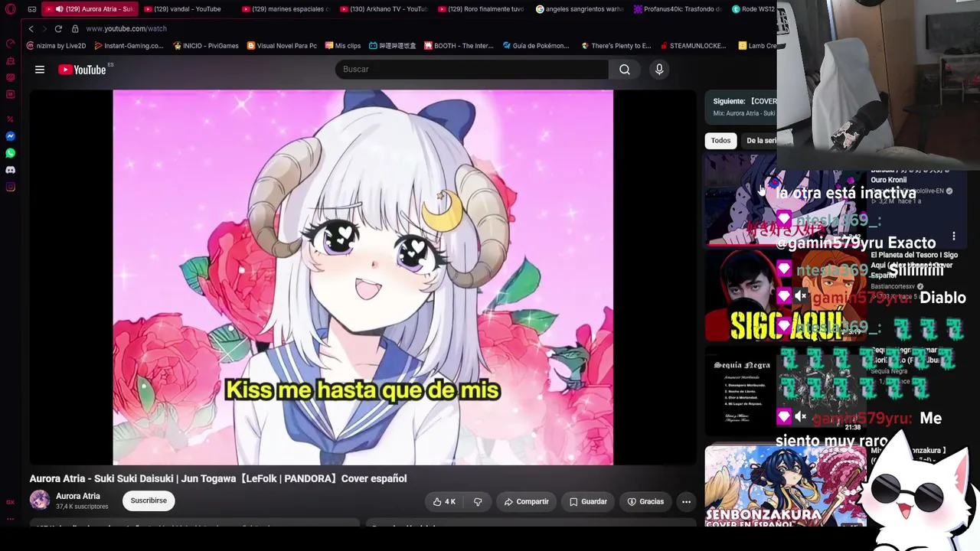This screenshot has width=980, height=551.
Task: Switch to the Roro finalmente tab
Action: coord(481,9)
